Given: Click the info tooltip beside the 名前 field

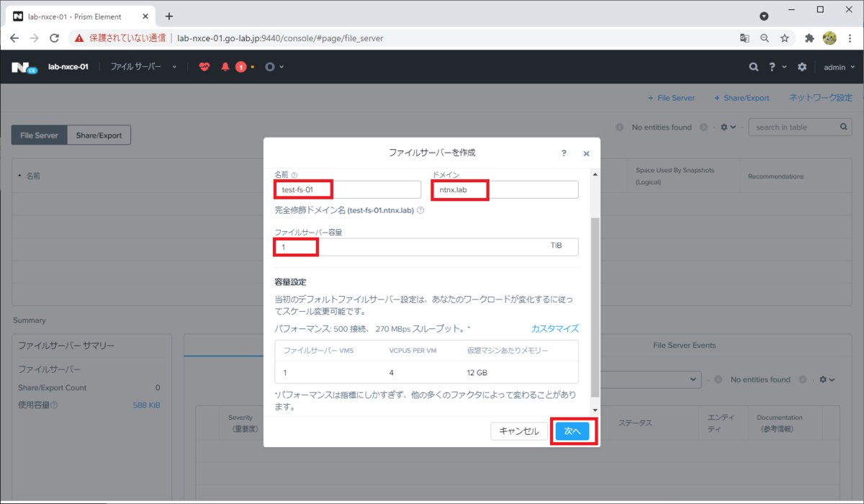Looking at the screenshot, I should (293, 174).
